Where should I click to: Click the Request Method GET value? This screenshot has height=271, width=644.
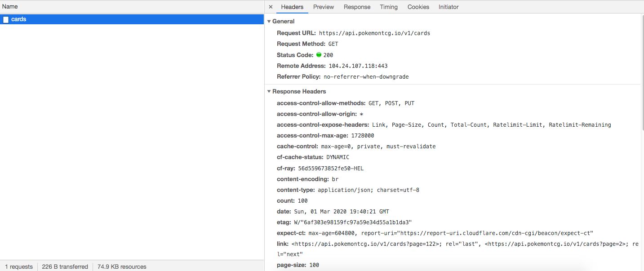click(x=333, y=44)
